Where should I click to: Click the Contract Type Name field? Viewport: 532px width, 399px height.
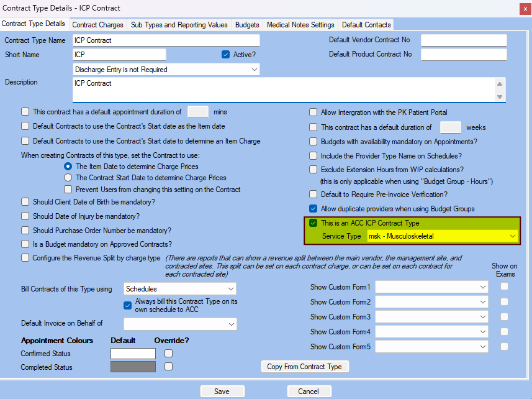coord(166,40)
